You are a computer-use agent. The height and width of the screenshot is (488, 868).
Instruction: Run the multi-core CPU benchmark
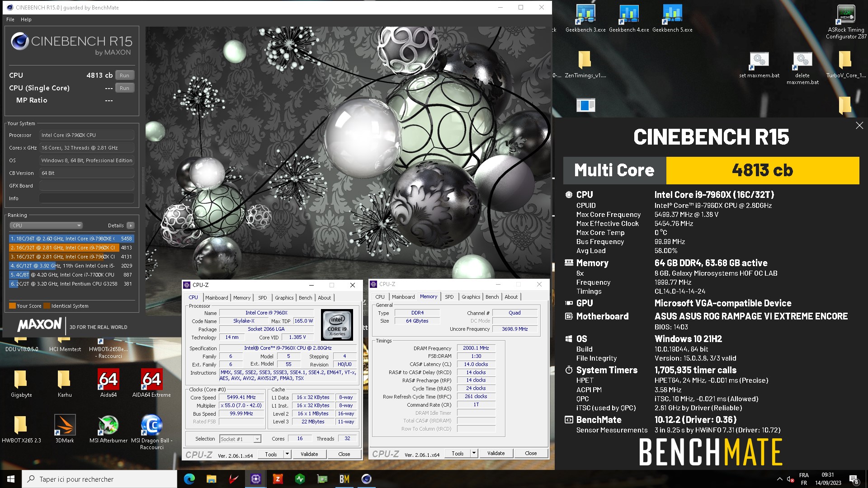pyautogui.click(x=125, y=75)
